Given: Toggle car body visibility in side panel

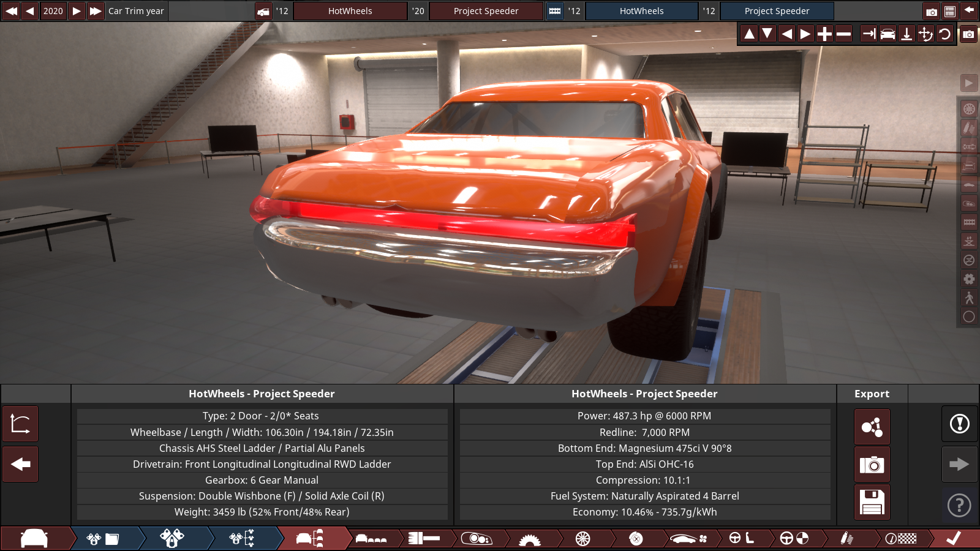Looking at the screenshot, I should (x=969, y=184).
